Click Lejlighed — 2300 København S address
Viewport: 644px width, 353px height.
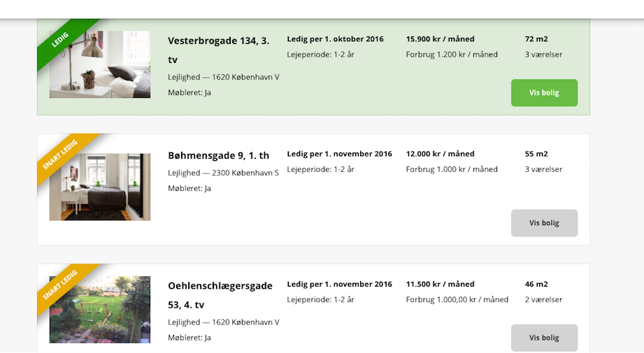point(224,173)
